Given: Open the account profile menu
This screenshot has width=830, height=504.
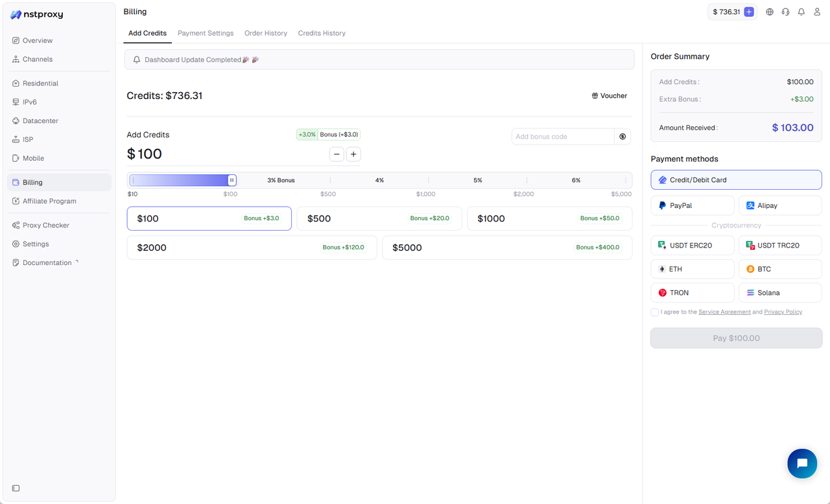Looking at the screenshot, I should 816,11.
